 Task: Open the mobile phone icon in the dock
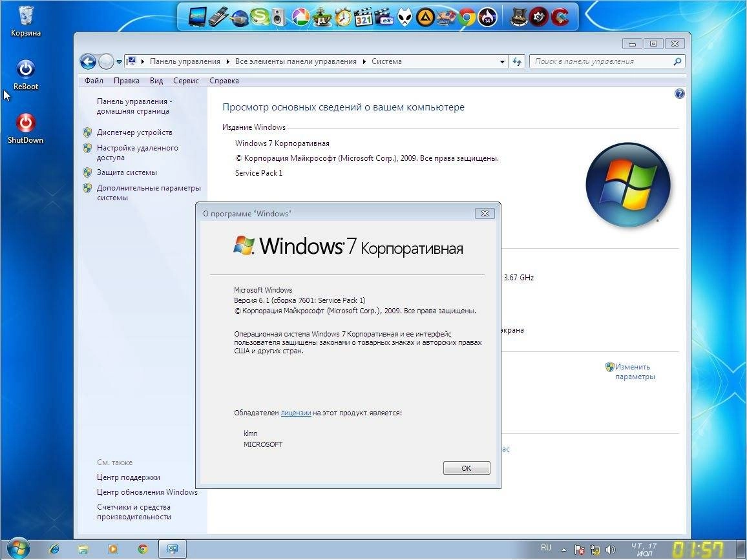218,17
